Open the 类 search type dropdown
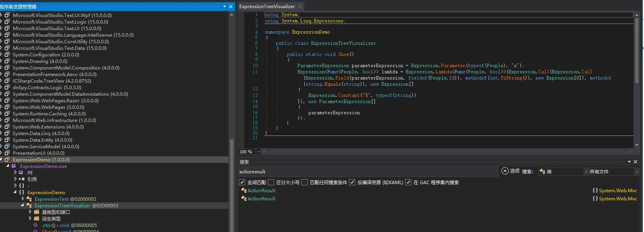 tap(586, 172)
